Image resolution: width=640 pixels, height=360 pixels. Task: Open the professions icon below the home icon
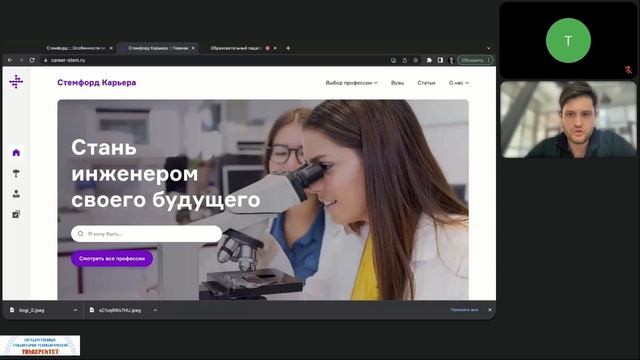(x=16, y=173)
